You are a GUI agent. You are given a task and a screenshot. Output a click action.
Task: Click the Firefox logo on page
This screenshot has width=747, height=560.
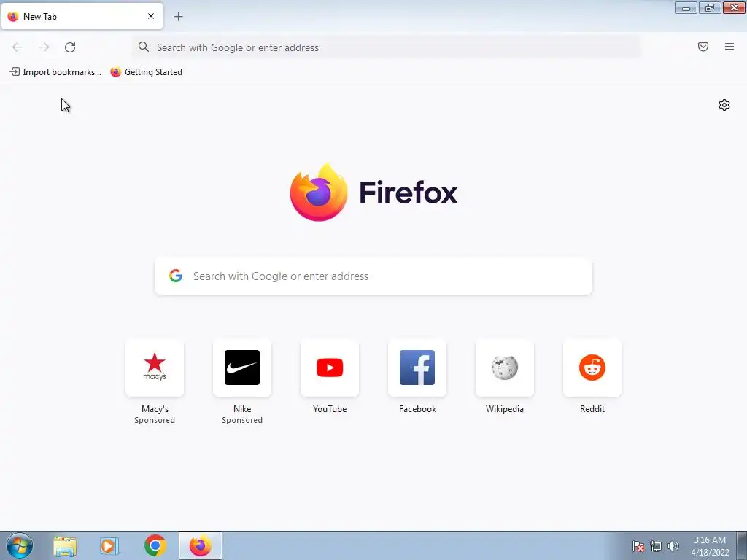click(373, 192)
